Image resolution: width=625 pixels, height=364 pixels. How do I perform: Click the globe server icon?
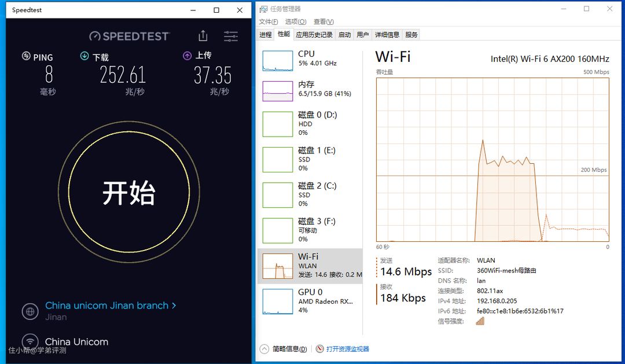click(30, 311)
